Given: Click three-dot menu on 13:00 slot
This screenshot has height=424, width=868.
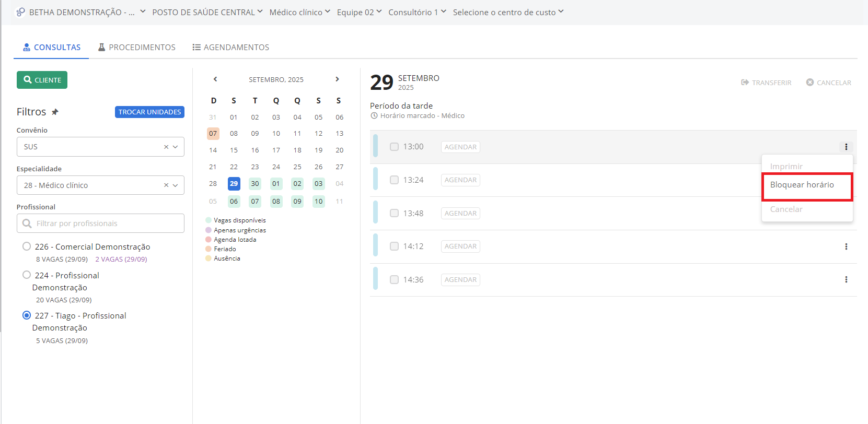Looking at the screenshot, I should 846,147.
